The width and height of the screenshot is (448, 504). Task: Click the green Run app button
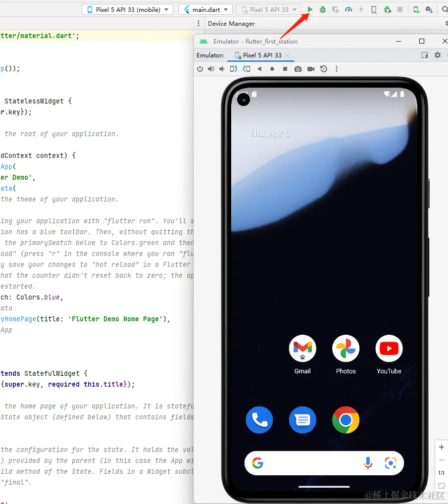(x=310, y=9)
